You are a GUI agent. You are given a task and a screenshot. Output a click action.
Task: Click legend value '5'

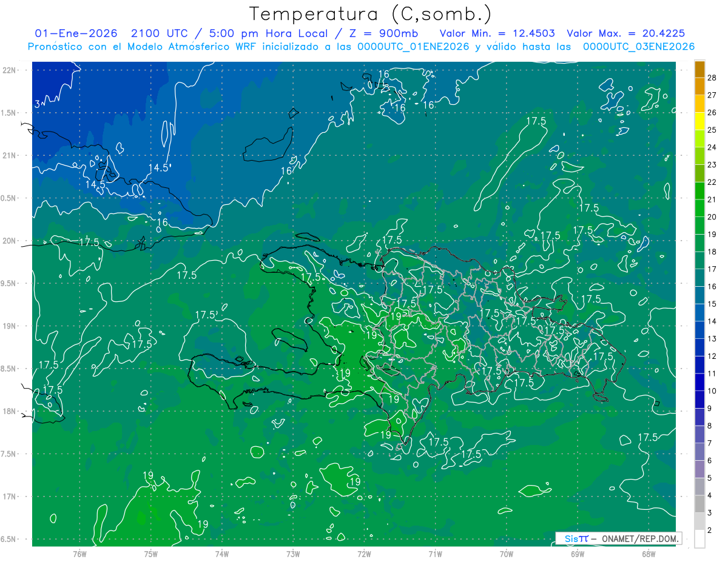710,478
